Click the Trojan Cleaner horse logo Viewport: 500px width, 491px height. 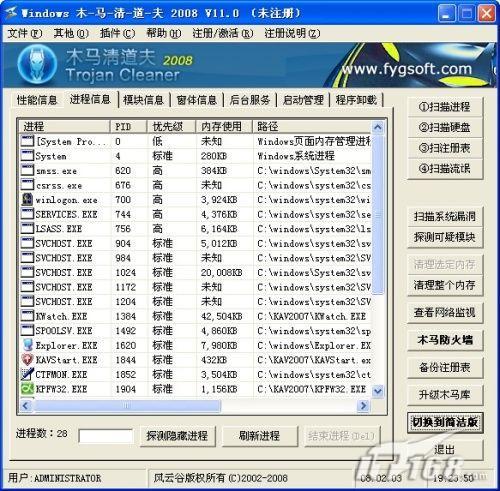(37, 64)
